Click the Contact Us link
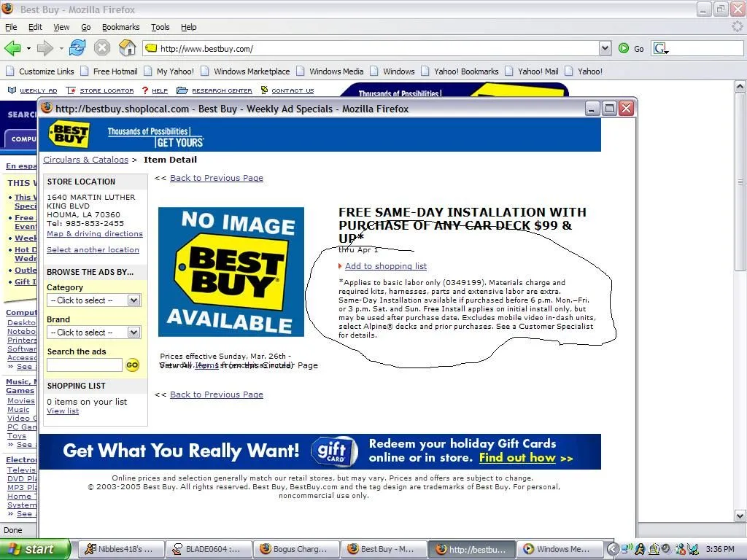This screenshot has height=560, width=747. click(287, 90)
